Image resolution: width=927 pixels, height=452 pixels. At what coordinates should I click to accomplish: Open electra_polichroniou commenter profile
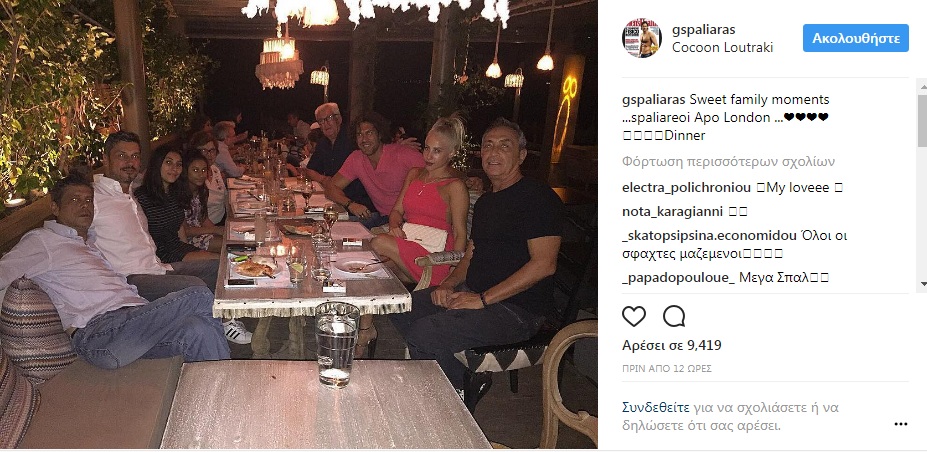click(x=686, y=188)
